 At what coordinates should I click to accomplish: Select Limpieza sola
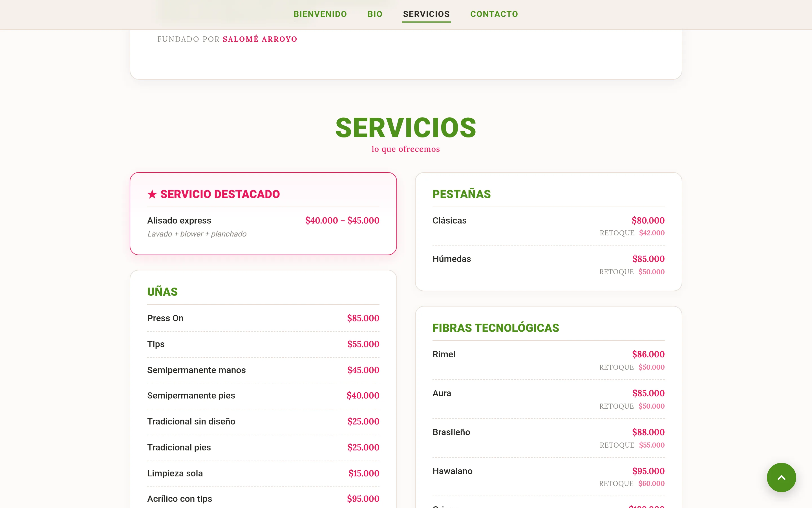(175, 473)
